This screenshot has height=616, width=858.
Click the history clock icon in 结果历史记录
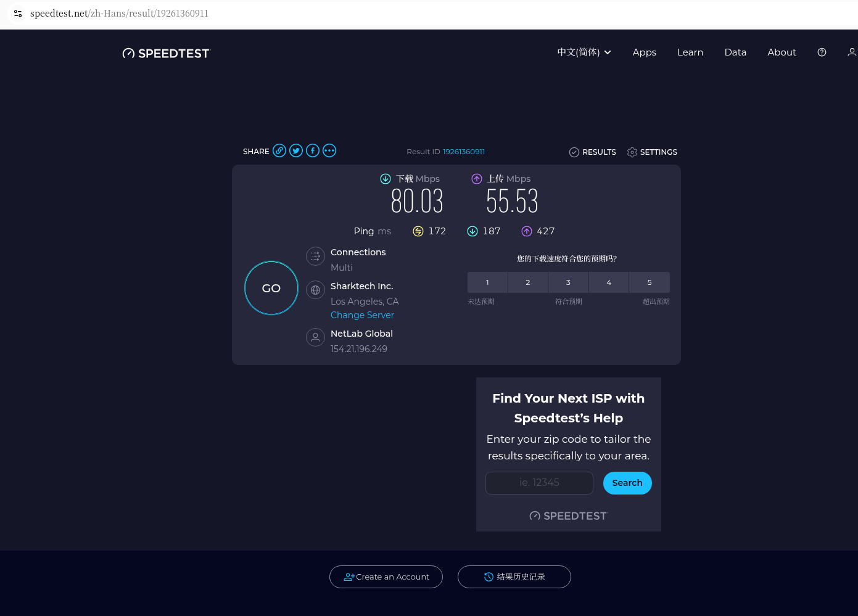point(489,577)
